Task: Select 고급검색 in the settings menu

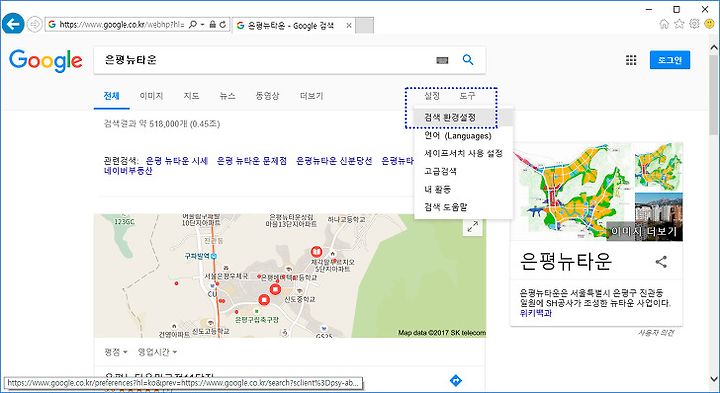Action: tap(463, 171)
